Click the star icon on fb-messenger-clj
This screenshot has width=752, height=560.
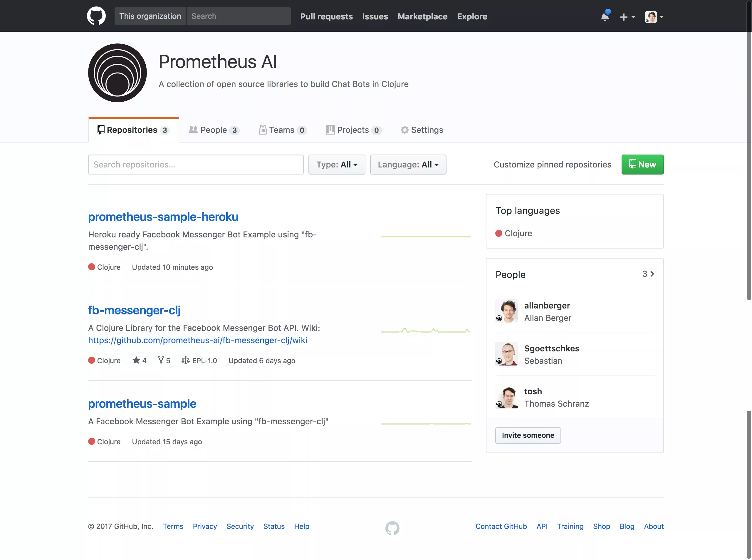click(x=136, y=360)
